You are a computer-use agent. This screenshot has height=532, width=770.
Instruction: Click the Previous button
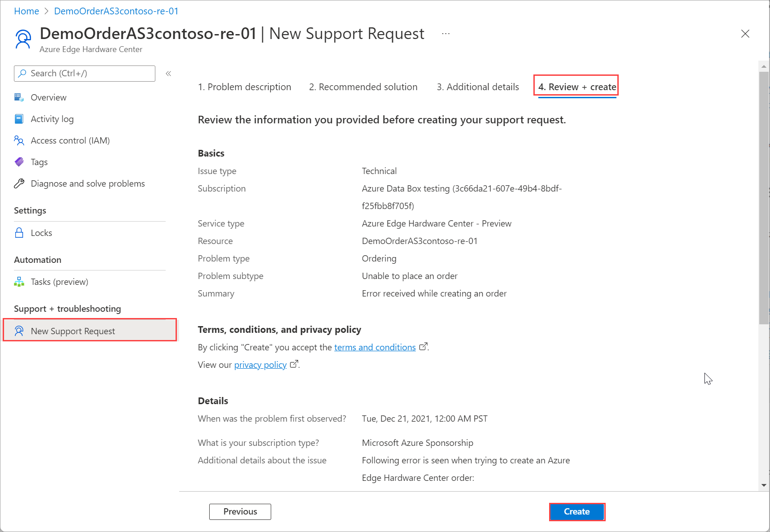[x=240, y=512]
